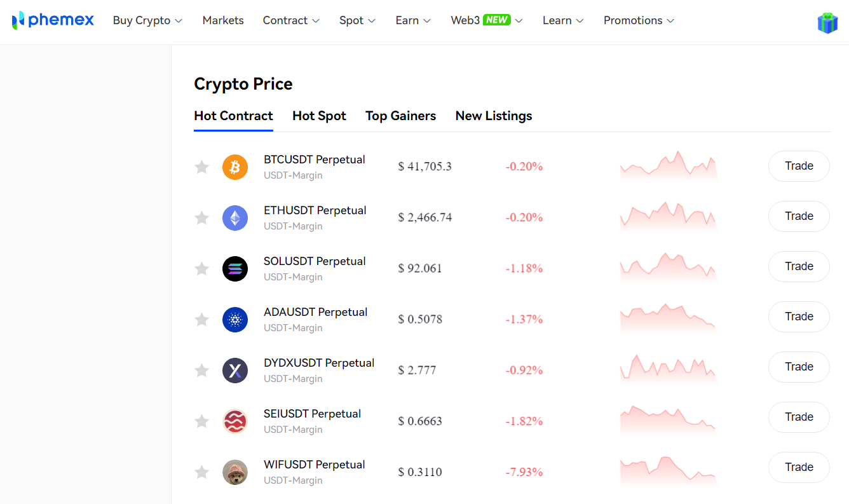
Task: Star the SEIUSDT Perpetual contract
Action: [x=201, y=421]
